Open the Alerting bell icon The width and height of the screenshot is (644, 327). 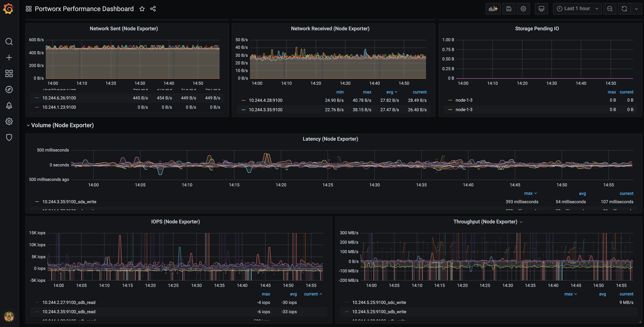pyautogui.click(x=9, y=105)
